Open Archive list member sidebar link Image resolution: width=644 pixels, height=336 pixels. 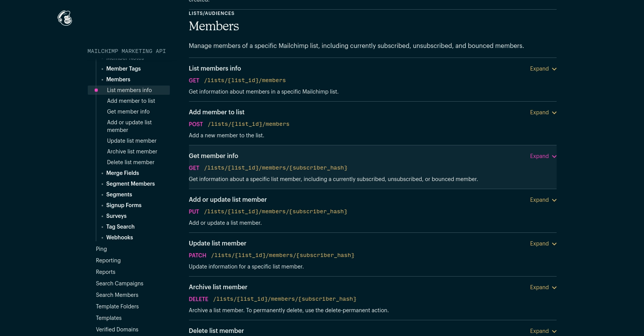(x=132, y=152)
